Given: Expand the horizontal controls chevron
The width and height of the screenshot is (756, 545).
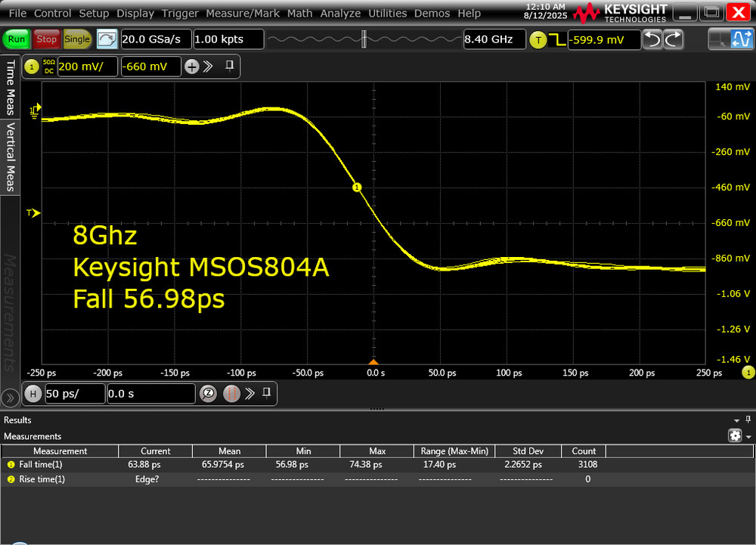Looking at the screenshot, I should [x=249, y=394].
